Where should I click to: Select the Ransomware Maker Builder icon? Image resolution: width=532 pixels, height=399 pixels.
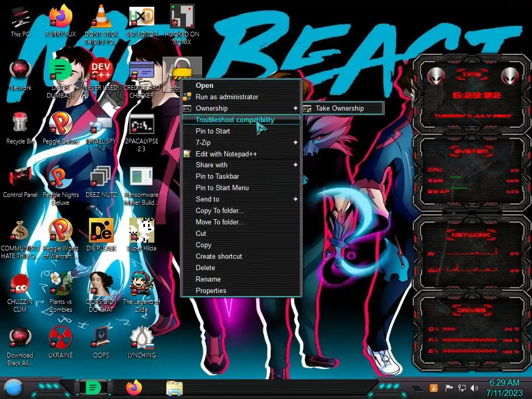142,185
